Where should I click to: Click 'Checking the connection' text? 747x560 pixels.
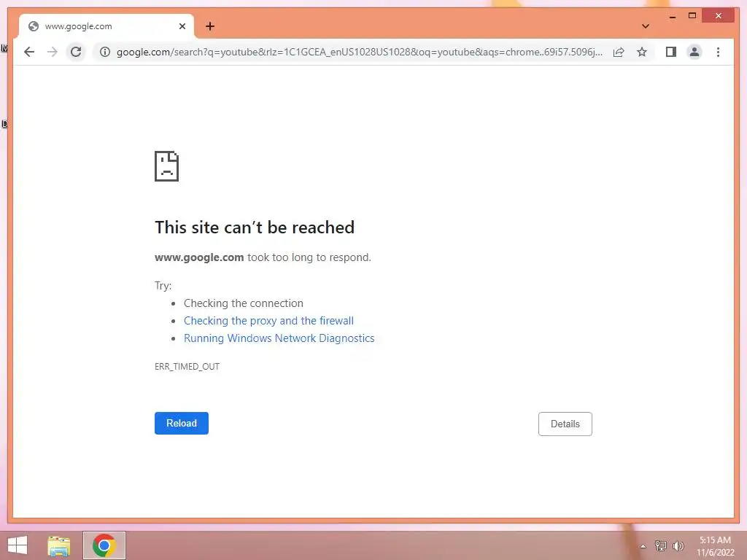[x=244, y=303]
